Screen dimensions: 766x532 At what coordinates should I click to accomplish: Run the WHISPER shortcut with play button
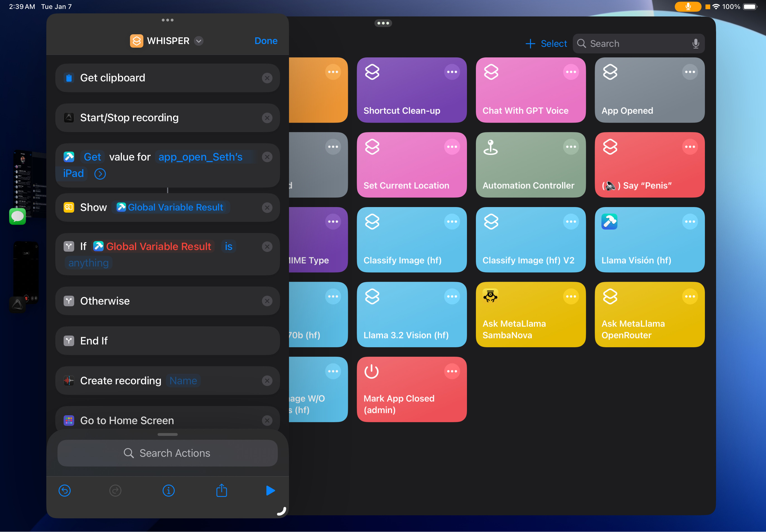tap(270, 490)
